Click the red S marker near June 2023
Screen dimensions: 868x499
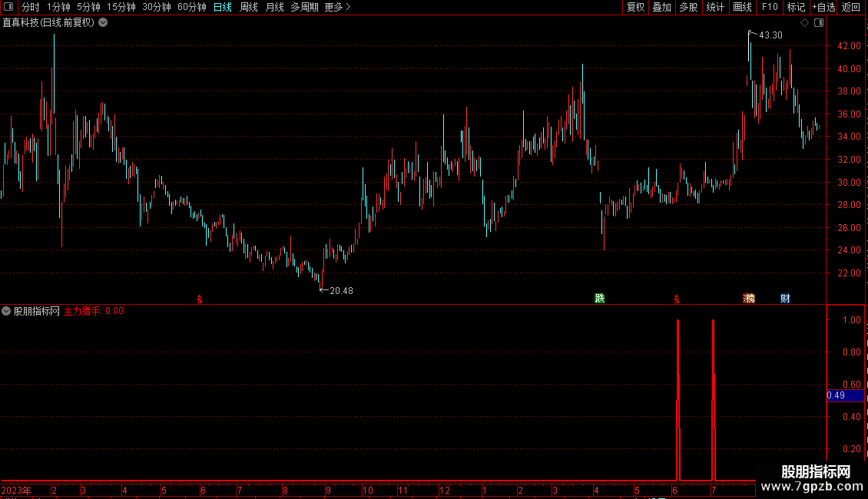tap(200, 299)
